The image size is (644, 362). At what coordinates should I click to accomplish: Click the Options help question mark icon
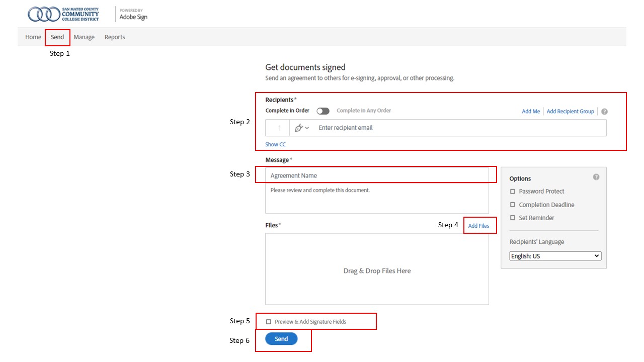[596, 177]
